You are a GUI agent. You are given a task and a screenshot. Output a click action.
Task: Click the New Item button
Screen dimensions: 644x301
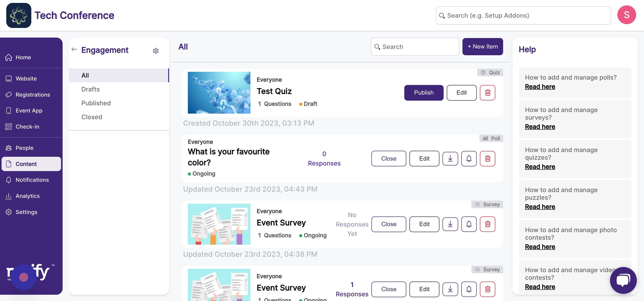(x=483, y=47)
